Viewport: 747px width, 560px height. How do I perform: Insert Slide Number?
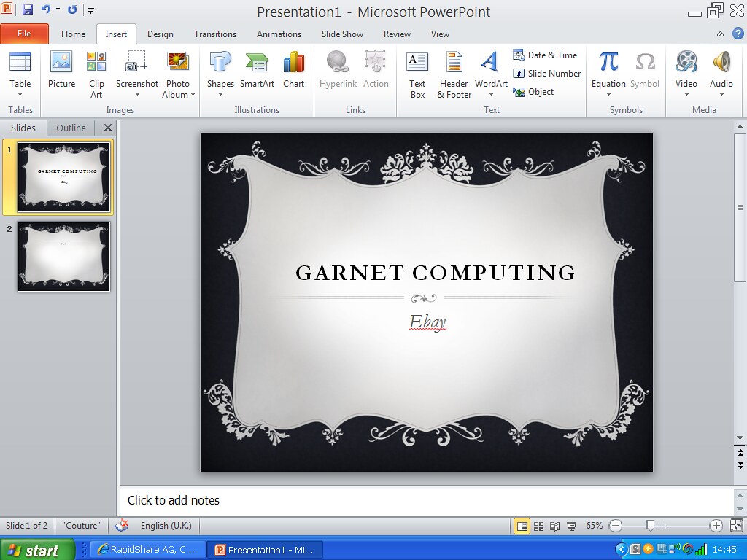tap(547, 74)
